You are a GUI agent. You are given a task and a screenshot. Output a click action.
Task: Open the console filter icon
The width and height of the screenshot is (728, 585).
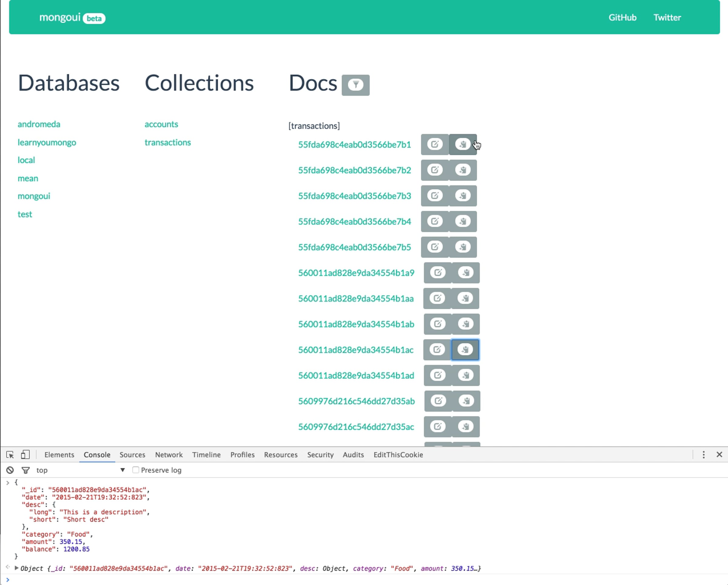click(x=26, y=470)
